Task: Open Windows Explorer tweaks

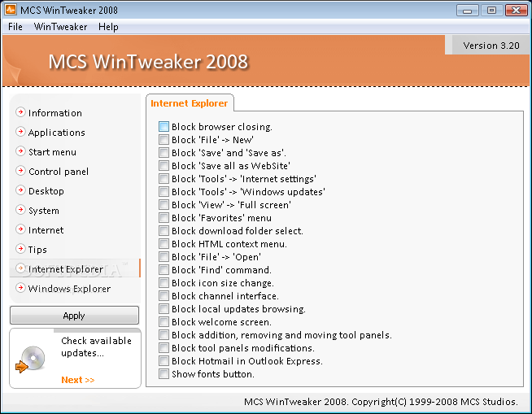Action: (x=69, y=289)
